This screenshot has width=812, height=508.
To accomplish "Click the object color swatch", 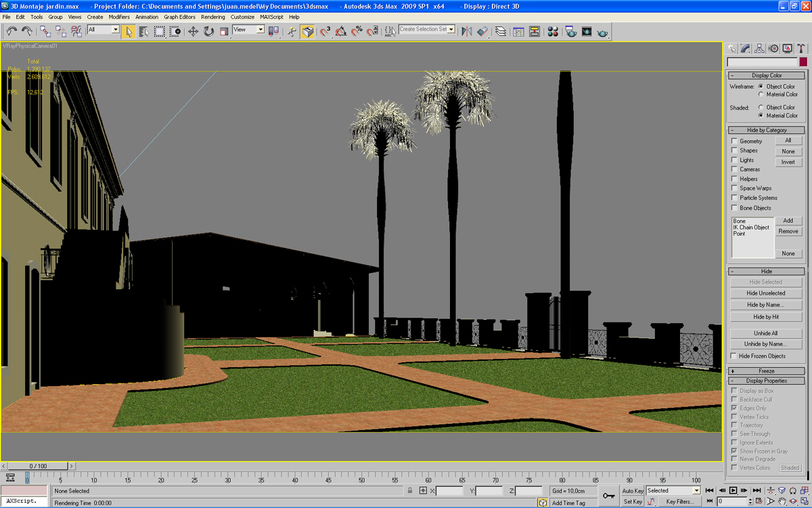I will [x=803, y=62].
